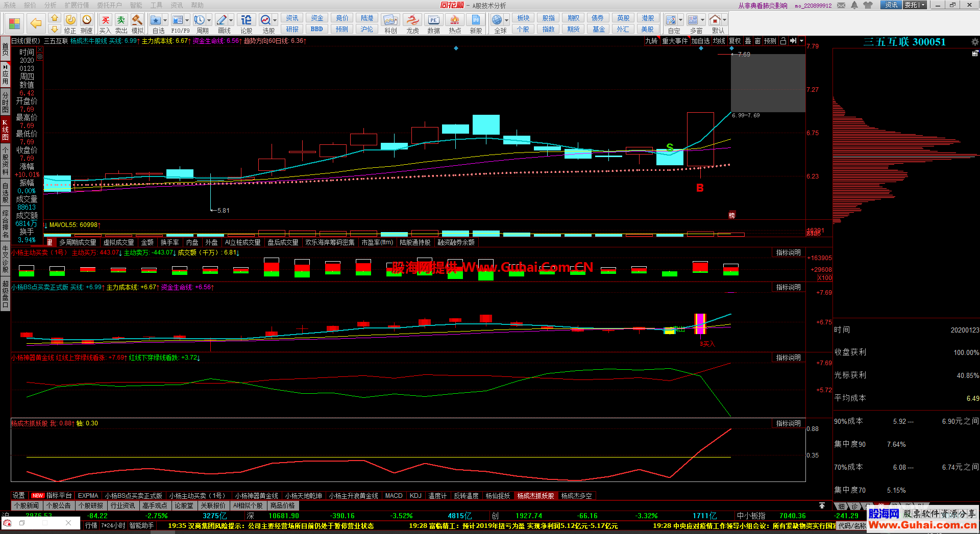Toggle the 均线 moving average display

[719, 41]
